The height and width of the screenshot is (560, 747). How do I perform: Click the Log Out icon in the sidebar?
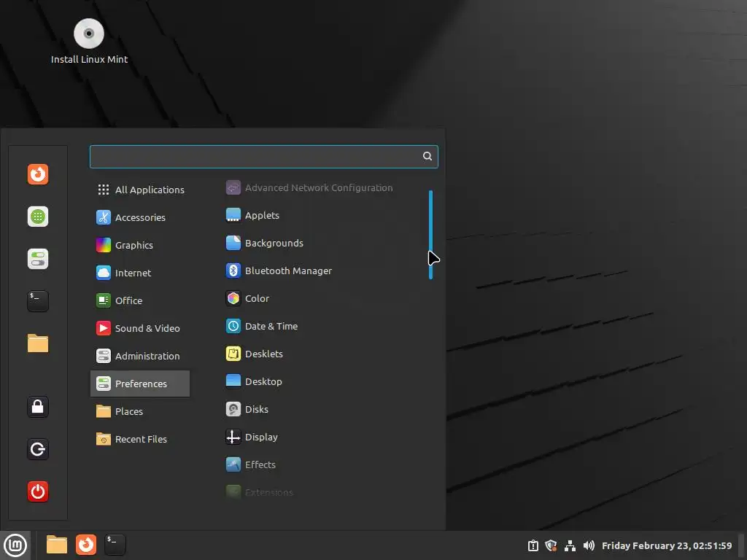[38, 449]
